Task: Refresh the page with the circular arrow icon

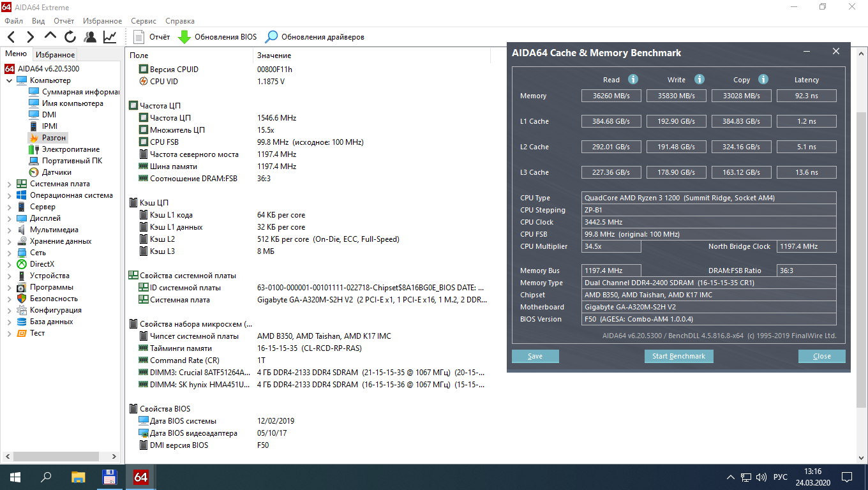Action: click(x=70, y=37)
